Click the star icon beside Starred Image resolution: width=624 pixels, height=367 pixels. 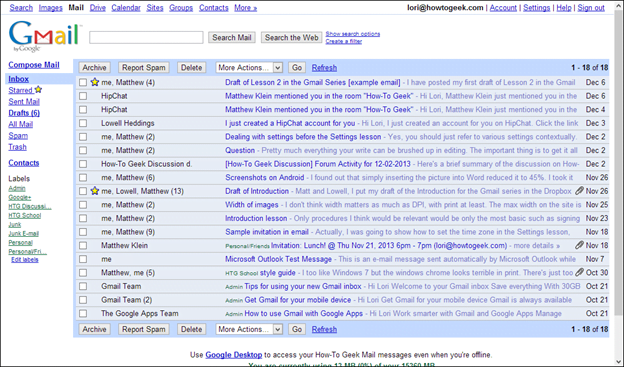point(38,90)
